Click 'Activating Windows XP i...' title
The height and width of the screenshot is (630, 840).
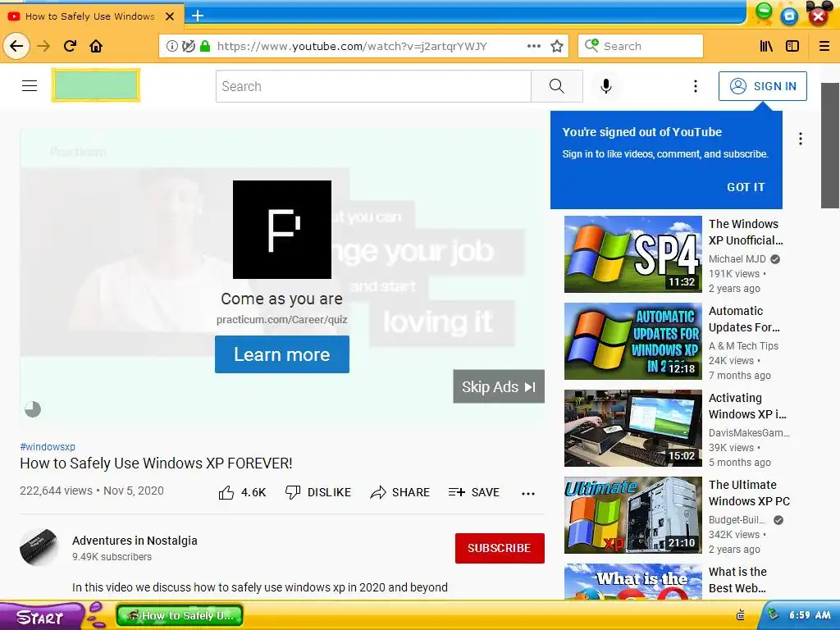pyautogui.click(x=747, y=406)
